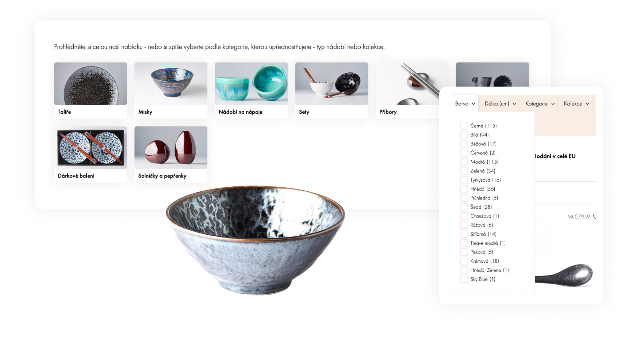The height and width of the screenshot is (346, 644).
Task: Go to the Příbory category
Action: [407, 90]
